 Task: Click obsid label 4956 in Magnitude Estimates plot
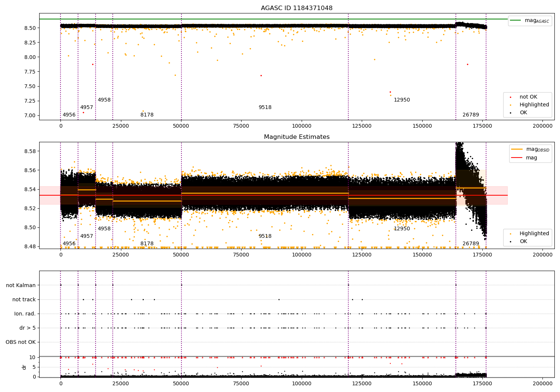[69, 244]
